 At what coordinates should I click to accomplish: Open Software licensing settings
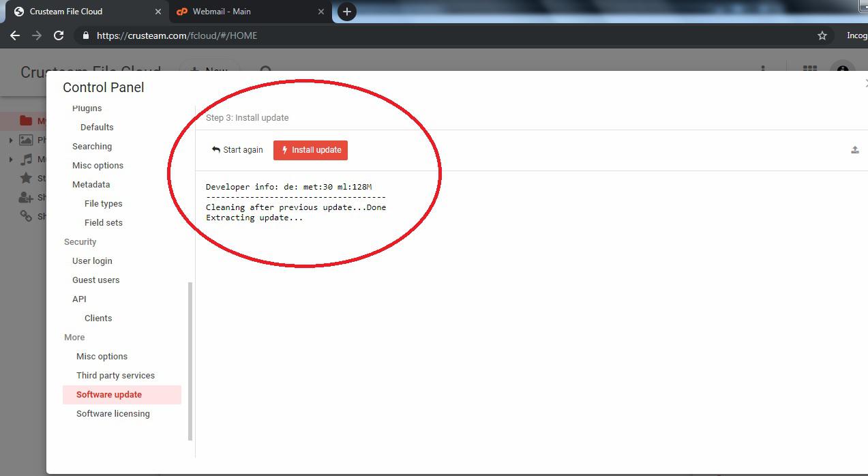click(113, 413)
